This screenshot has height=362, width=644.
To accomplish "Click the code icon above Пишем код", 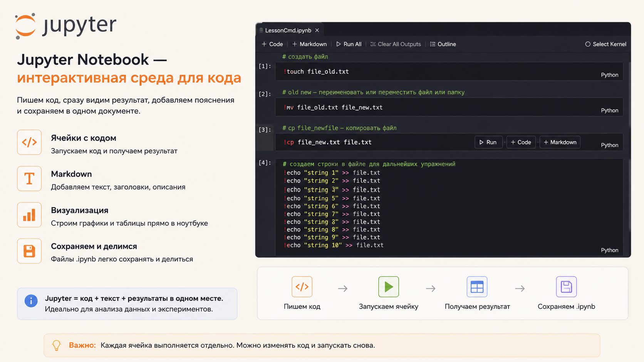I will 302,287.
